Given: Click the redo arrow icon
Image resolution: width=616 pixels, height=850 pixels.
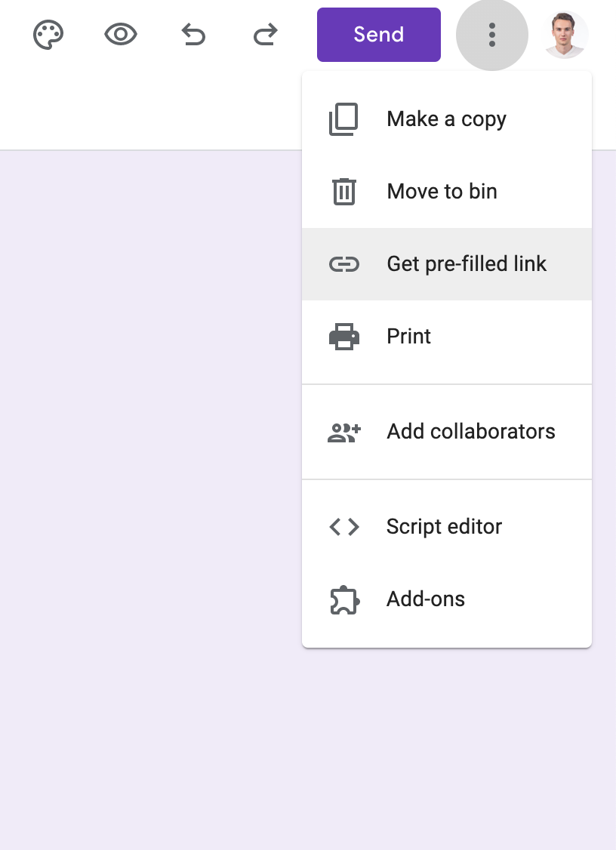Looking at the screenshot, I should coord(265,35).
